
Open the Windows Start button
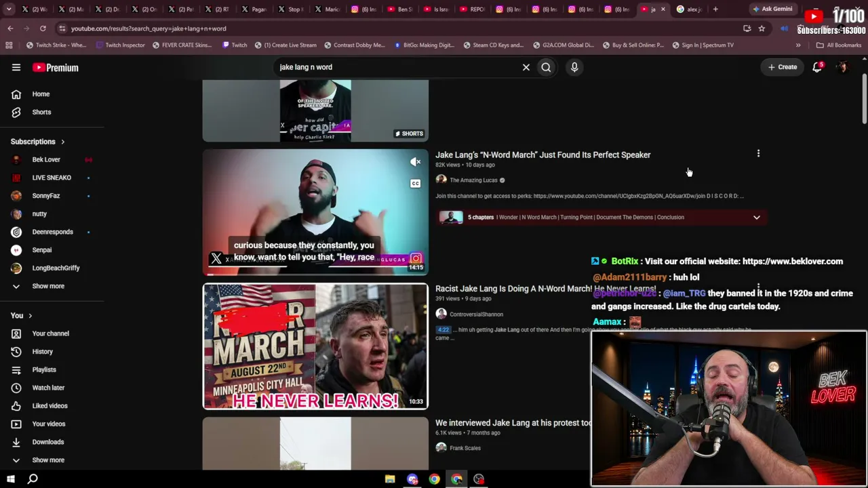[10, 479]
